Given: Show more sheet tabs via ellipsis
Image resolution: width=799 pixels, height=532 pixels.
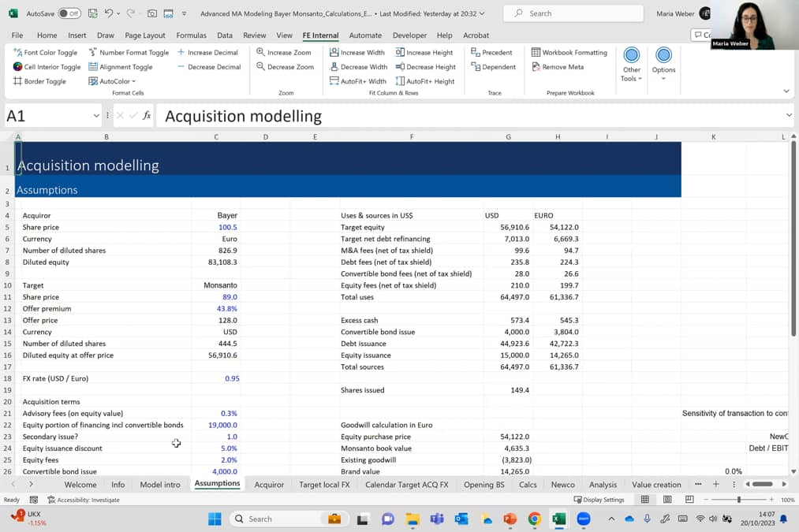Looking at the screenshot, I should (x=698, y=484).
